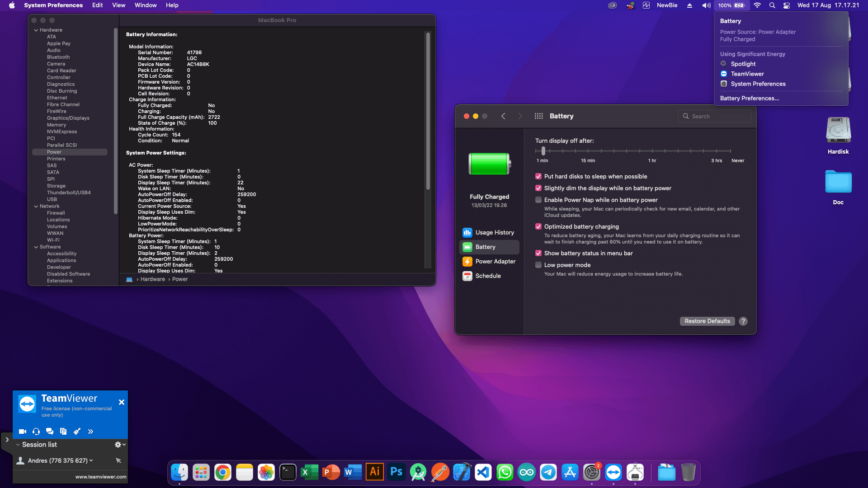This screenshot has width=868, height=488.
Task: Open PowerPoint from the Dock
Action: coord(331,473)
